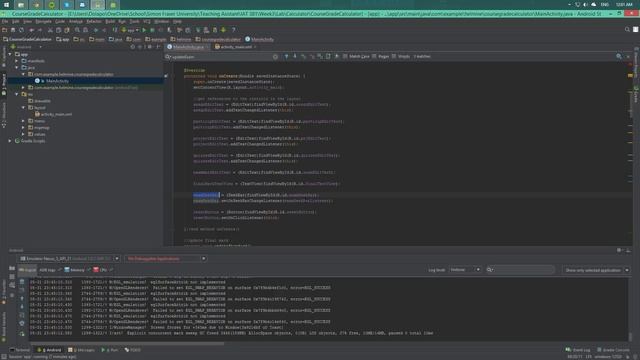
Task: Click the Synchronize refresh toolbar icon
Action: tap(22, 30)
